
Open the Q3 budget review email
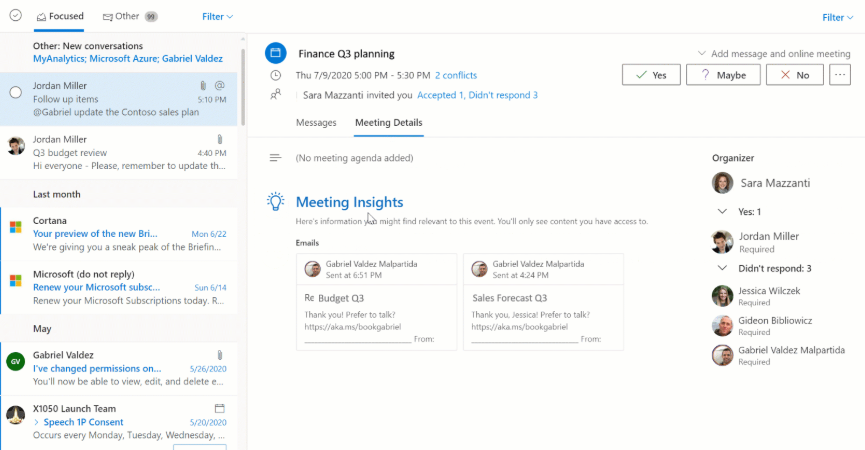pos(119,153)
